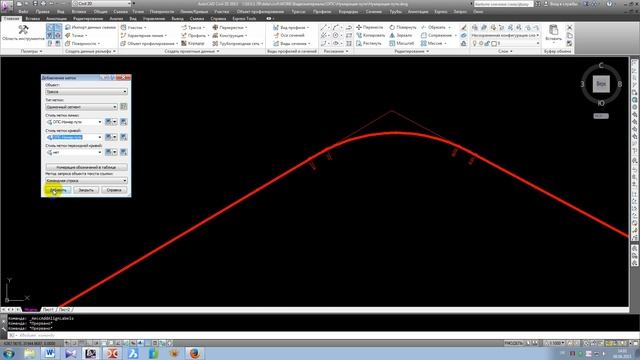Image resolution: width=640 pixels, height=360 pixels.
Task: Click Вид профиля tool in ribbon
Action: click(x=291, y=27)
